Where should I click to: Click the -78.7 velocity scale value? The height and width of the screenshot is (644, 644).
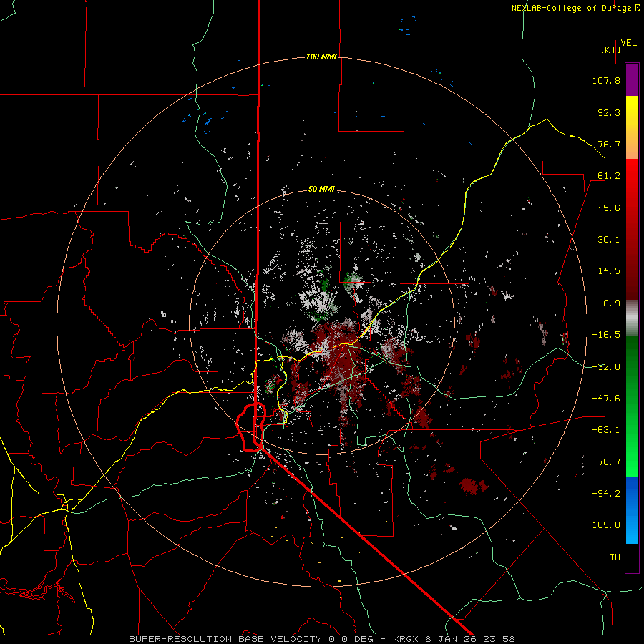[606, 462]
